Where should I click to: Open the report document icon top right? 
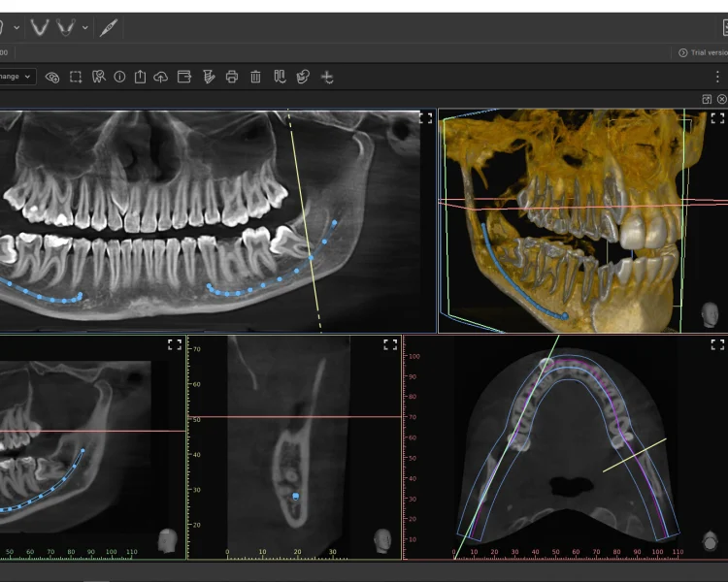[724, 27]
